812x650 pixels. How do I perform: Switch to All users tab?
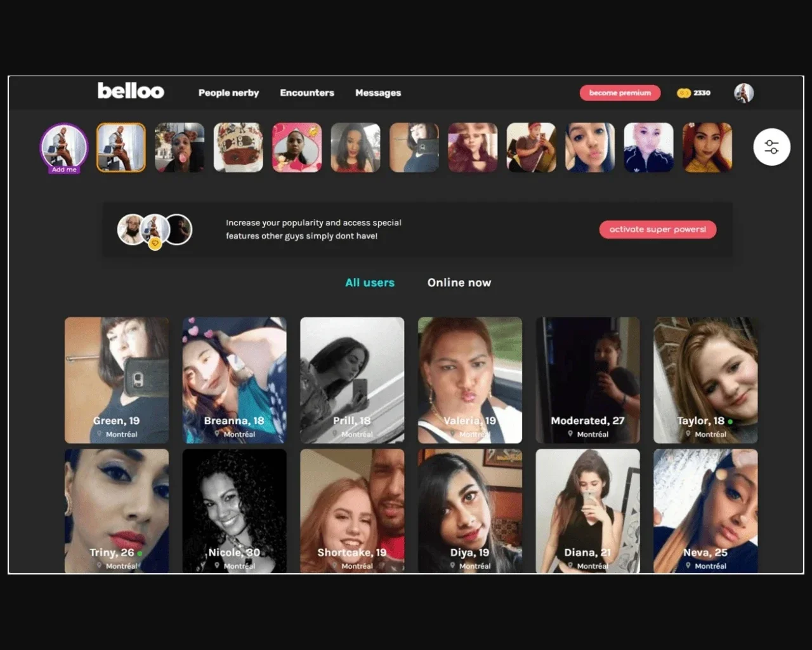pyautogui.click(x=370, y=282)
